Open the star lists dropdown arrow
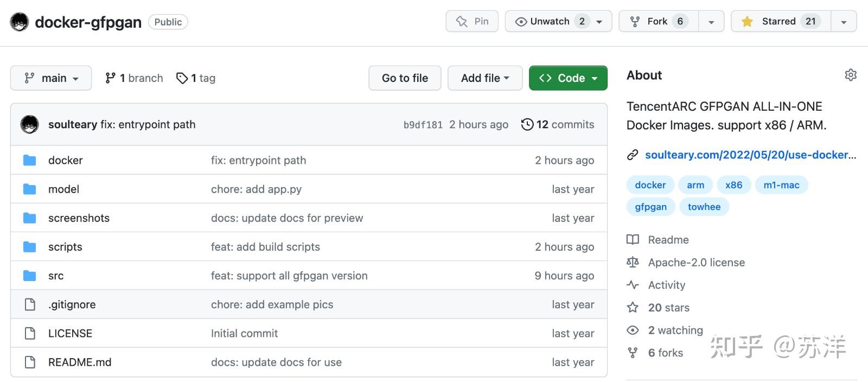Image resolution: width=868 pixels, height=382 pixels. [844, 22]
